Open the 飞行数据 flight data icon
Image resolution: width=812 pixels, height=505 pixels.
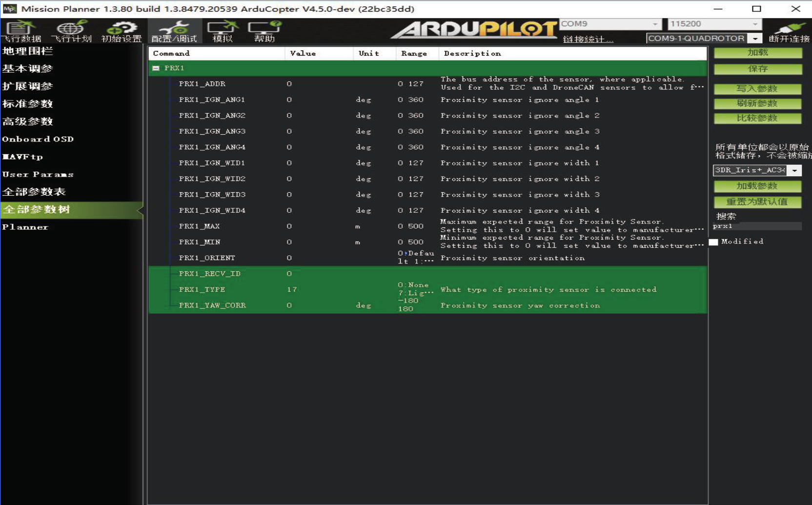click(x=21, y=31)
